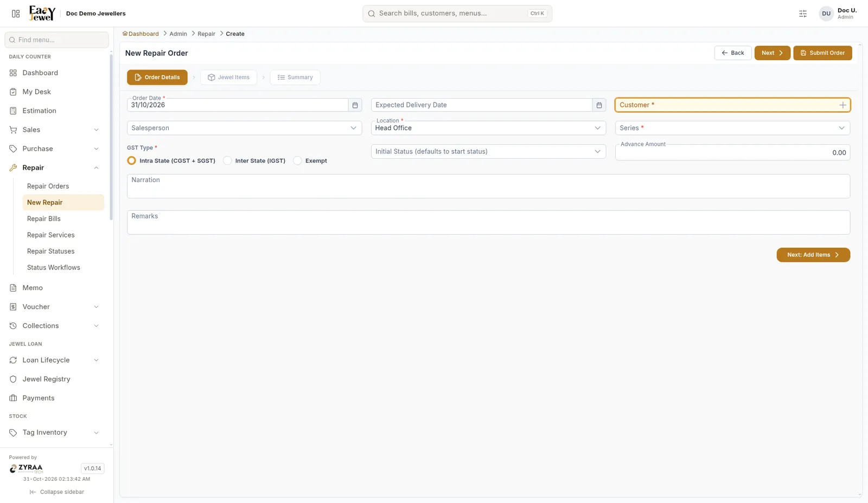Click the Next: Add Items button
This screenshot has width=868, height=503.
click(x=813, y=255)
